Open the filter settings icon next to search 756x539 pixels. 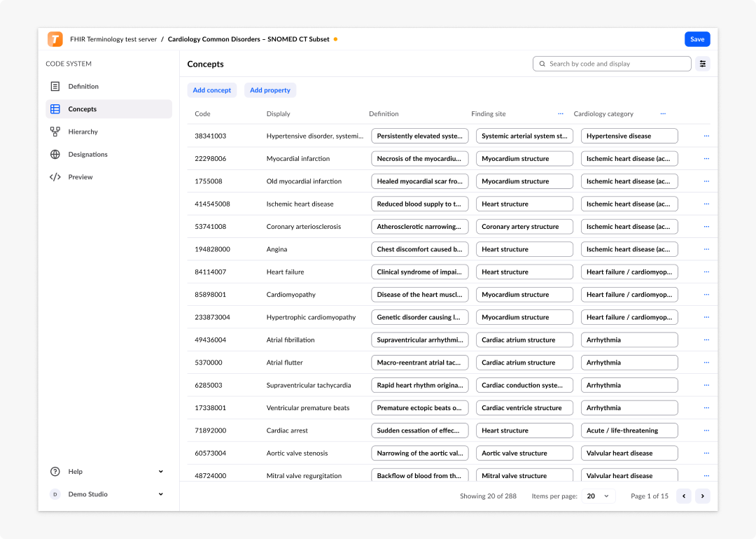point(703,64)
